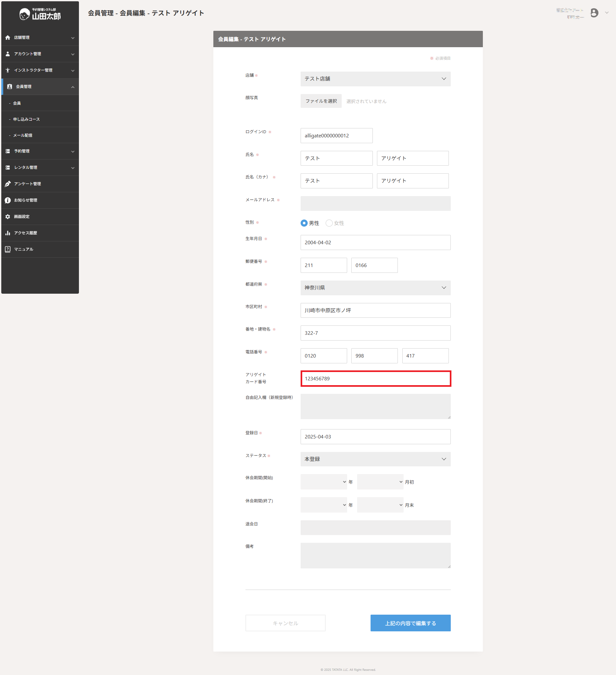
Task: Click the ログインID input field
Action: [336, 135]
